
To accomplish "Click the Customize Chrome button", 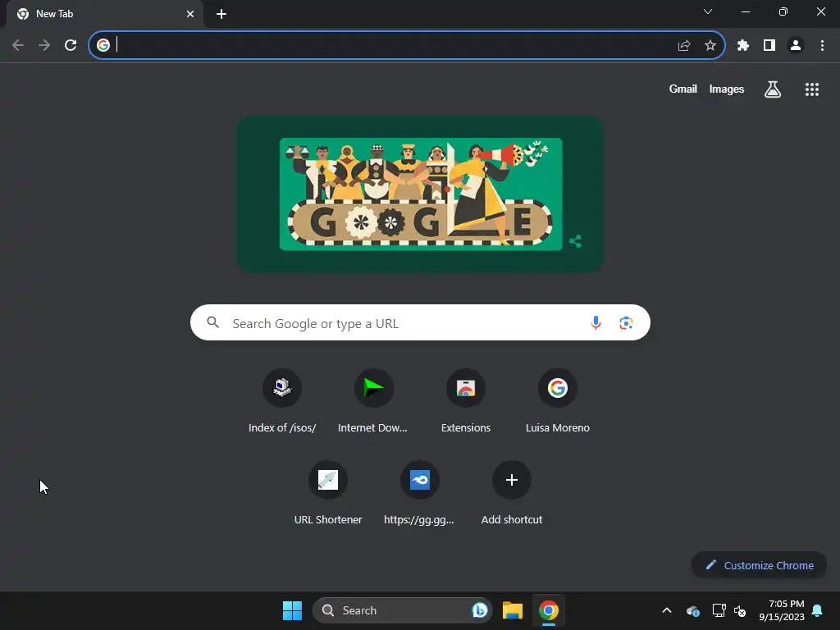I will click(x=759, y=565).
